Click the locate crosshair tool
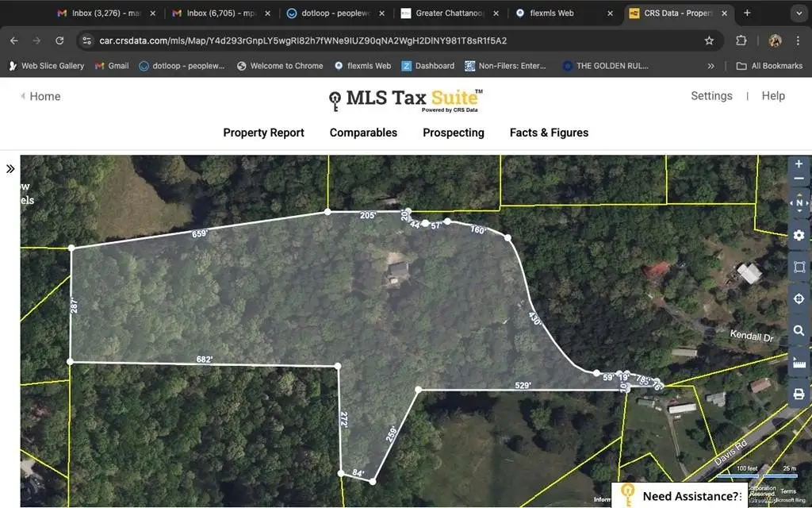812x508 pixels. (x=799, y=299)
